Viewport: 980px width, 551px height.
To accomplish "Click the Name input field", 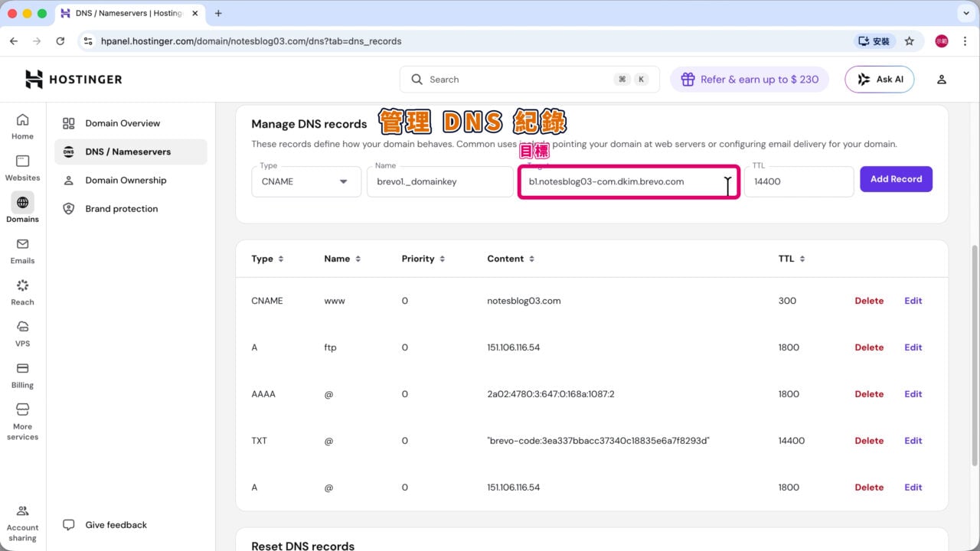I will pos(440,181).
